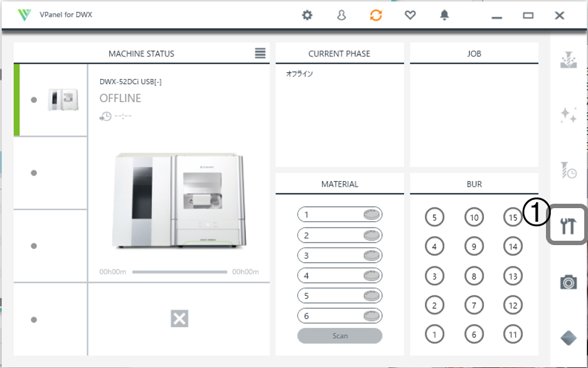
Task: Click the orange refresh sync icon
Action: 376,16
